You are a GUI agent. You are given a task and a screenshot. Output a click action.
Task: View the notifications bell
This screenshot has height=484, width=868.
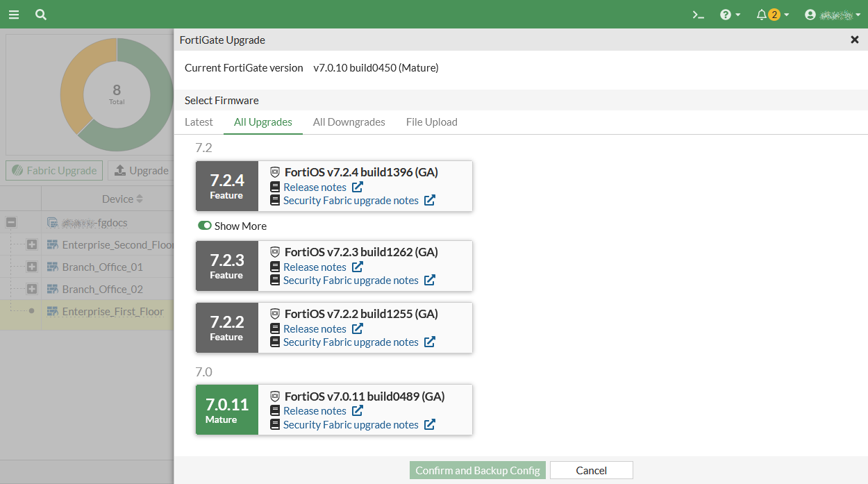[x=762, y=14]
